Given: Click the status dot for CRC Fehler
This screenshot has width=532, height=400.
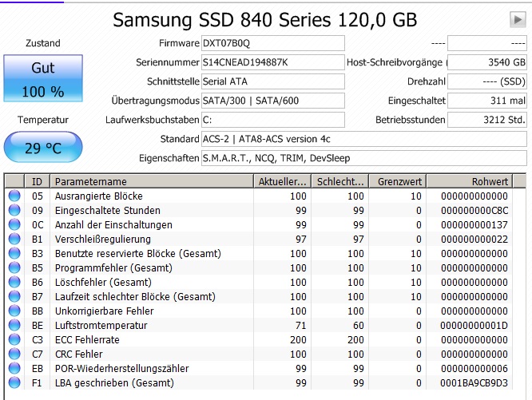Looking at the screenshot, I should pyautogui.click(x=14, y=354).
